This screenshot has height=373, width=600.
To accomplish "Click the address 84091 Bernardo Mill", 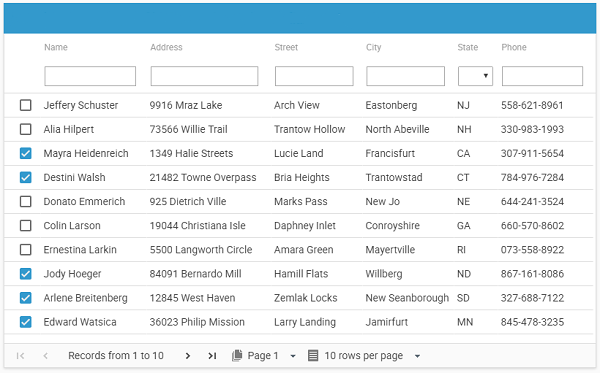I will [x=196, y=274].
